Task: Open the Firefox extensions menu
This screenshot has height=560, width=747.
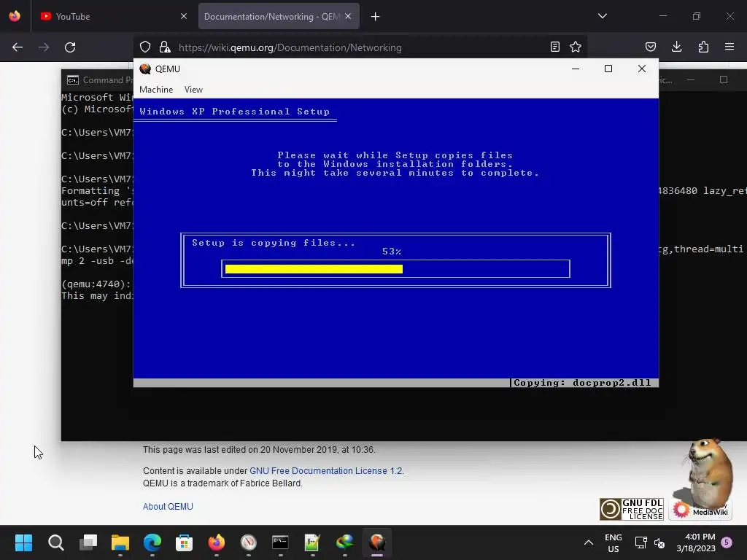Action: 703,47
